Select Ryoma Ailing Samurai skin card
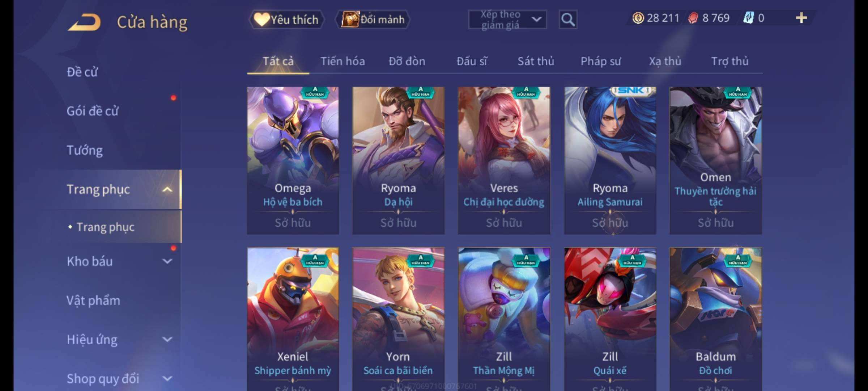868x391 pixels. [x=610, y=160]
